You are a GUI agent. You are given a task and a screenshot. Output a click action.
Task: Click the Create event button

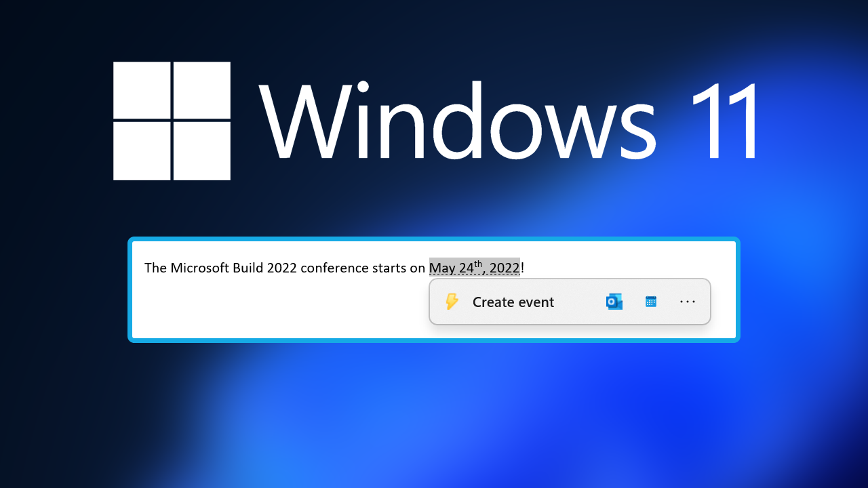(513, 302)
